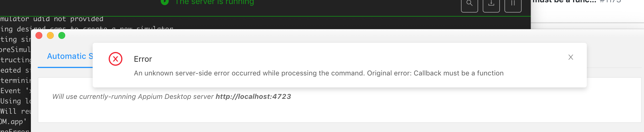Dismiss the error notification with X

[571, 57]
